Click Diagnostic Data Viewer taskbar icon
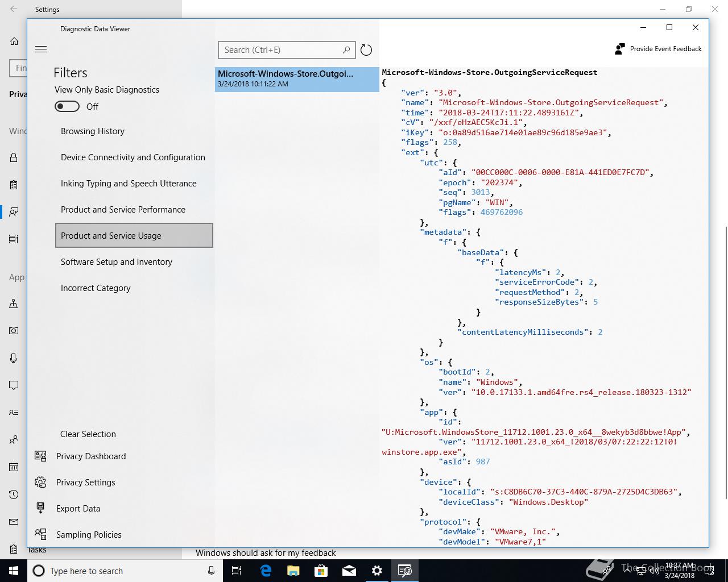Screen dimensions: 728x582 tap(405, 571)
